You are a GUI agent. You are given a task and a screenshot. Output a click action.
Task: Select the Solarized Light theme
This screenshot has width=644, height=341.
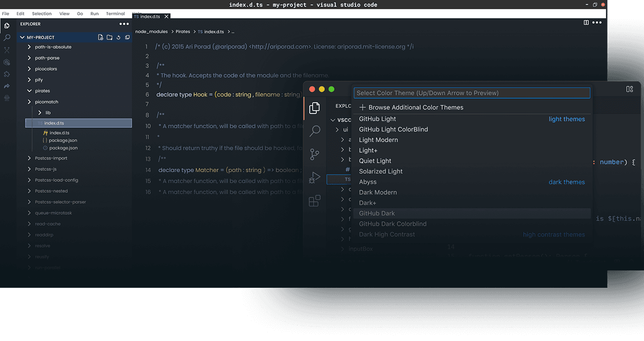(381, 171)
